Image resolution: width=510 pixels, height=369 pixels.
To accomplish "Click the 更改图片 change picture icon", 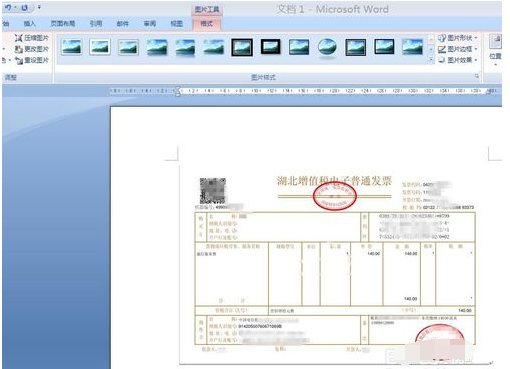I will pos(19,49).
